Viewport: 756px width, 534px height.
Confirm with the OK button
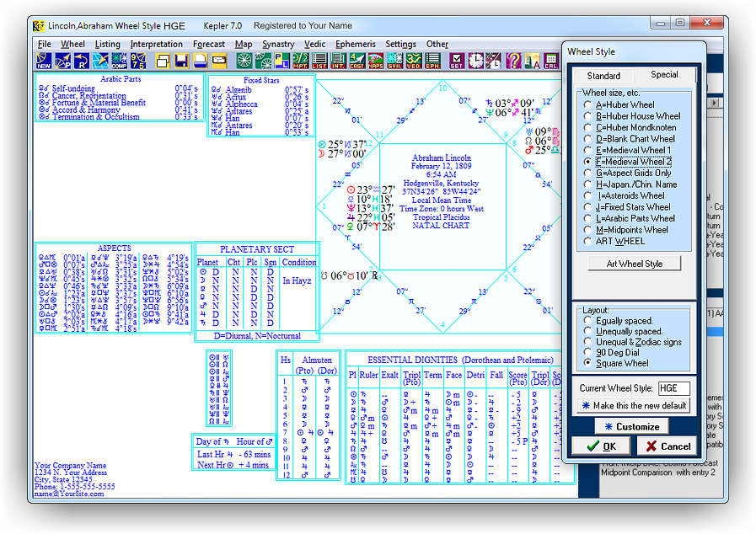(601, 446)
